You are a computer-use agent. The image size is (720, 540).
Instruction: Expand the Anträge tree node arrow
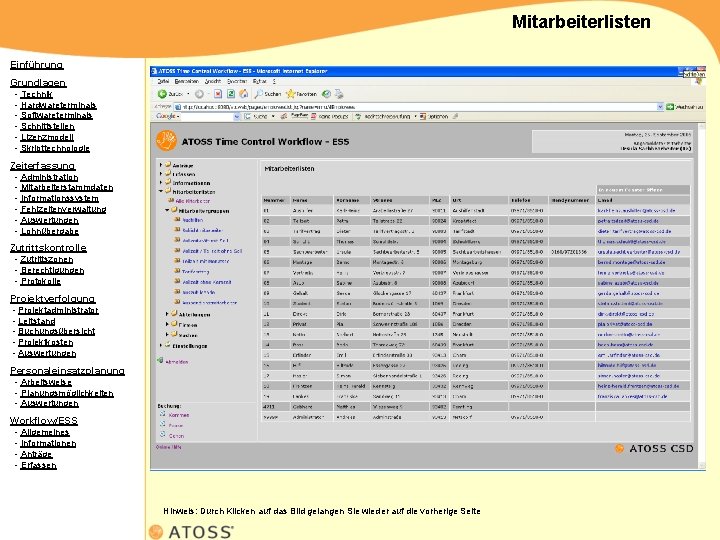click(x=161, y=164)
